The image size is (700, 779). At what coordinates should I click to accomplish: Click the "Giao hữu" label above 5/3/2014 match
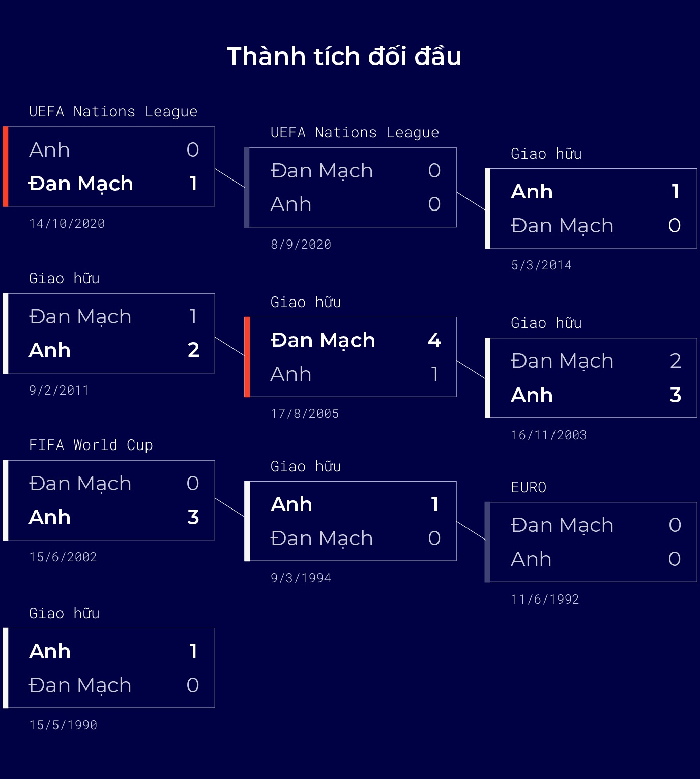(x=546, y=154)
